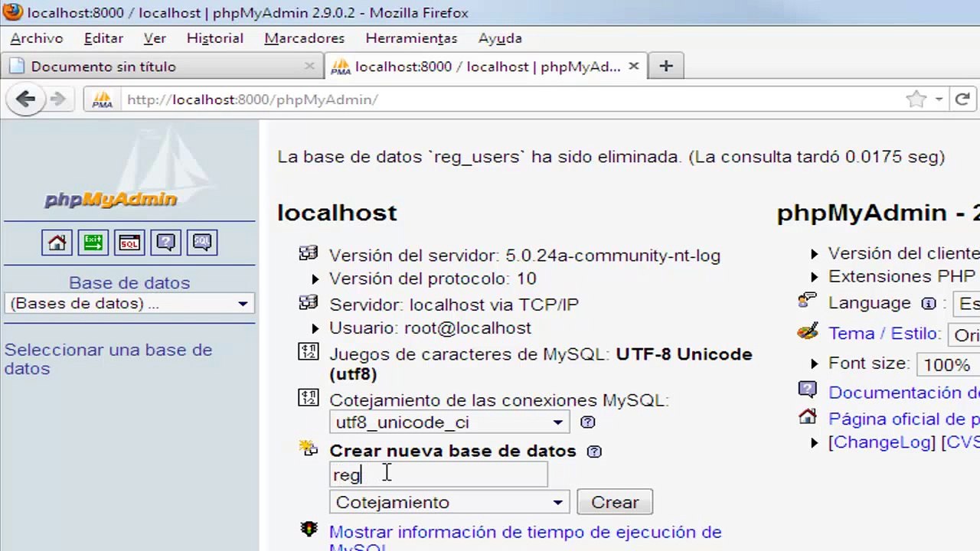The width and height of the screenshot is (980, 551).
Task: Click the Language selection dropdown
Action: (x=966, y=304)
